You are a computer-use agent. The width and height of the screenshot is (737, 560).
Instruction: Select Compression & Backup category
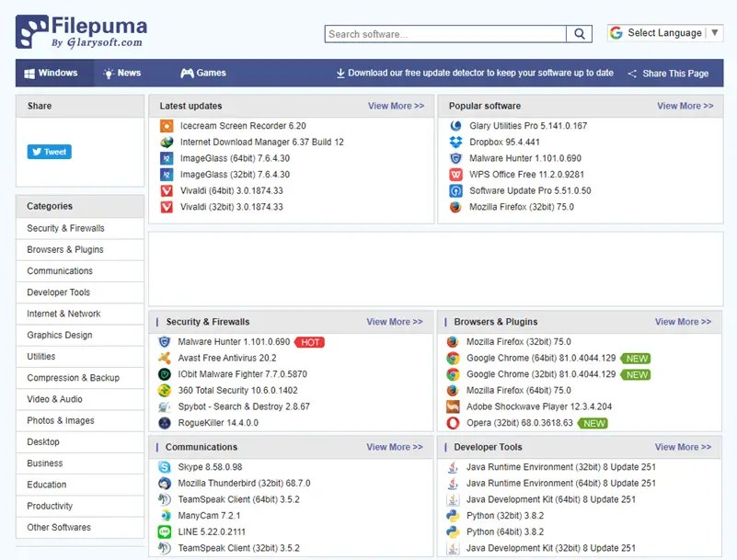point(80,378)
